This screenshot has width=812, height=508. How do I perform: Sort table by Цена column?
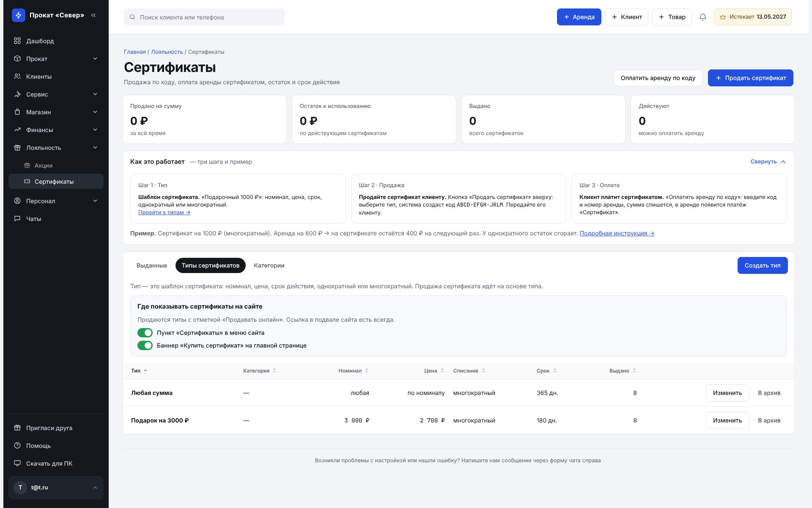pos(434,371)
